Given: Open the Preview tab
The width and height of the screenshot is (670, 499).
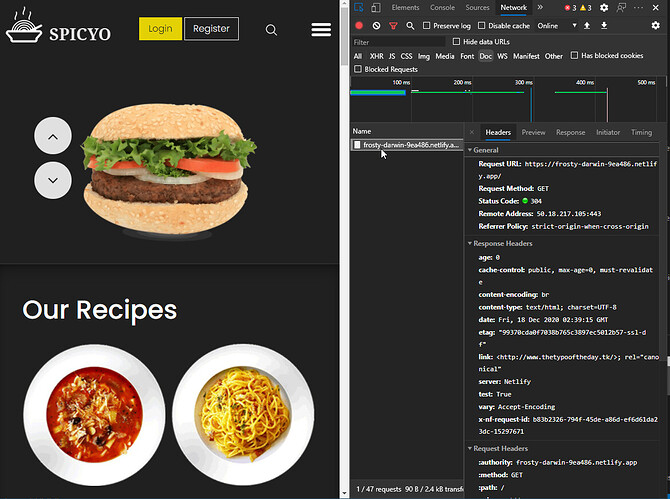Looking at the screenshot, I should pos(533,132).
